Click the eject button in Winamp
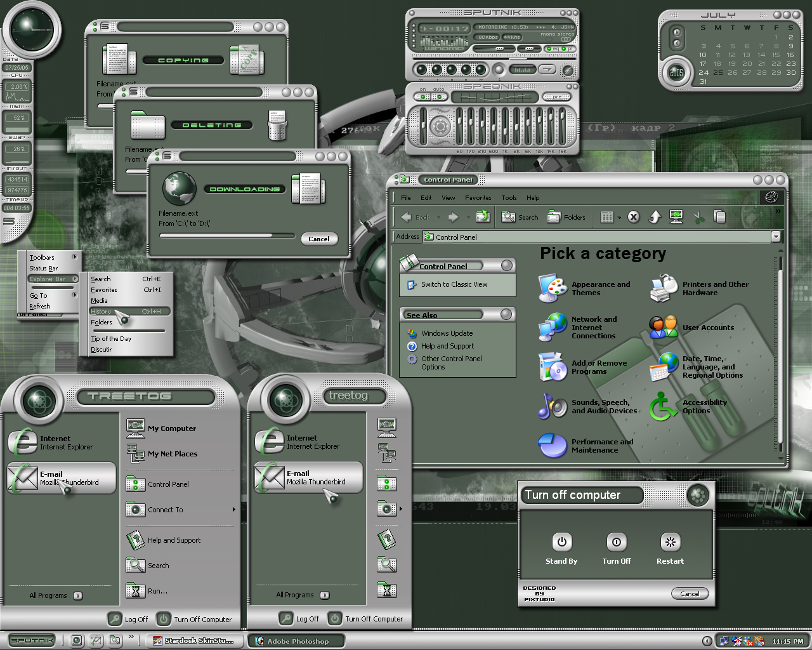The width and height of the screenshot is (812, 650). [499, 70]
